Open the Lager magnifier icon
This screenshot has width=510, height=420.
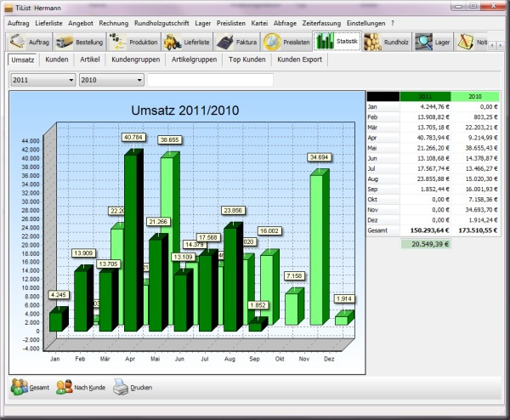tap(423, 42)
